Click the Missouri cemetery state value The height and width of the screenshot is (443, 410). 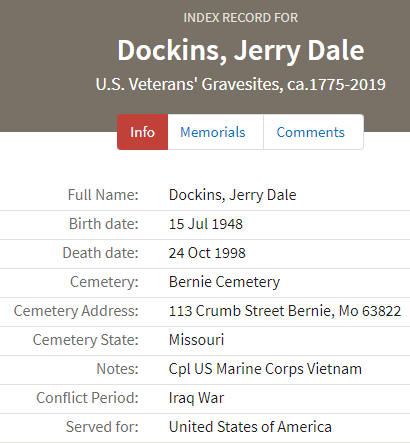pyautogui.click(x=196, y=340)
